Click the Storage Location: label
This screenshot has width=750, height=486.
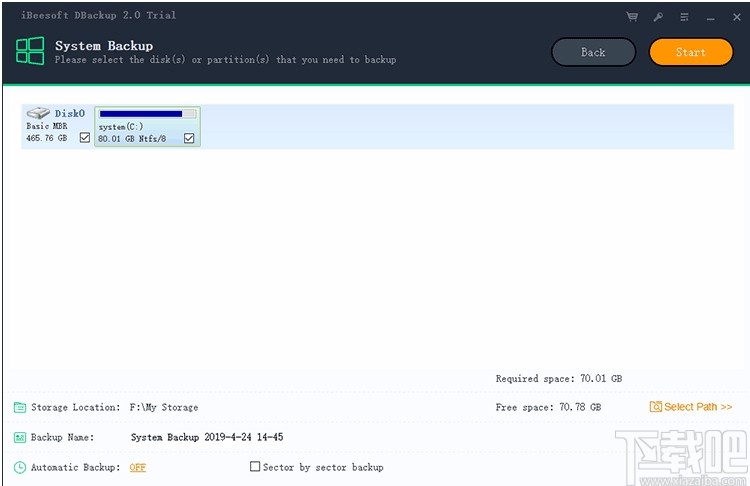pos(76,408)
